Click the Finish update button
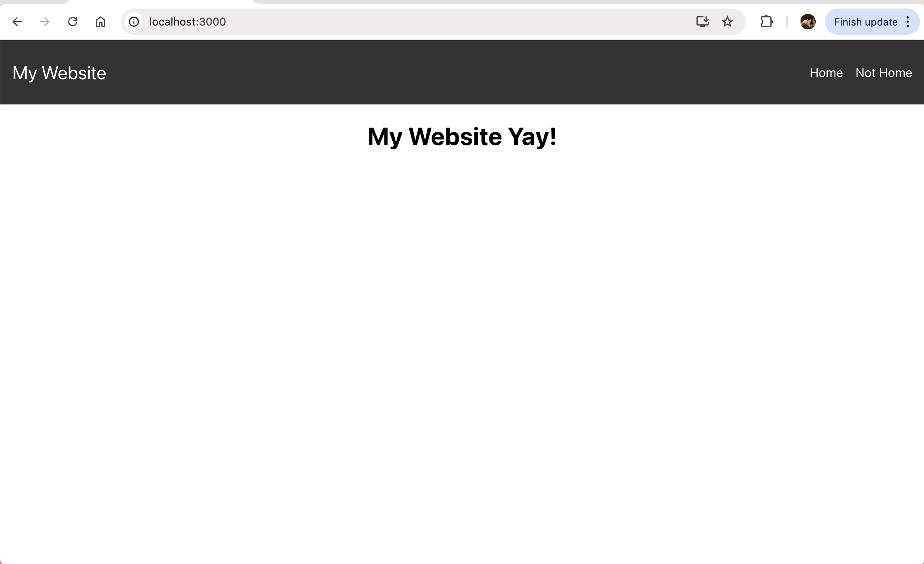Screen dimensions: 924x564 click(866, 22)
